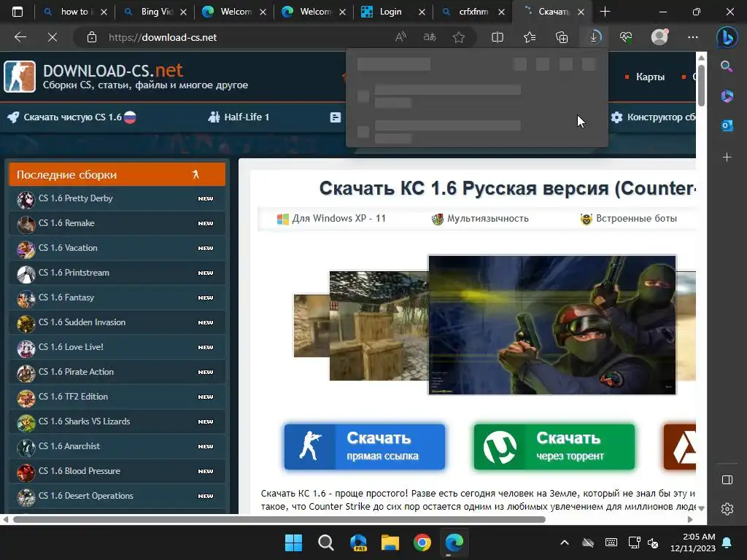The height and width of the screenshot is (560, 747).
Task: Click the Downloads toolbar icon
Action: (594, 37)
